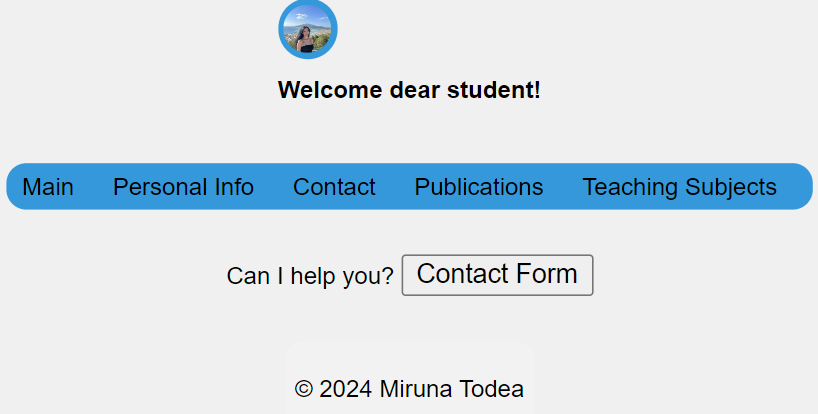Open the Contact link in navbar
Viewport: 818px width, 414px height.
pyautogui.click(x=334, y=187)
